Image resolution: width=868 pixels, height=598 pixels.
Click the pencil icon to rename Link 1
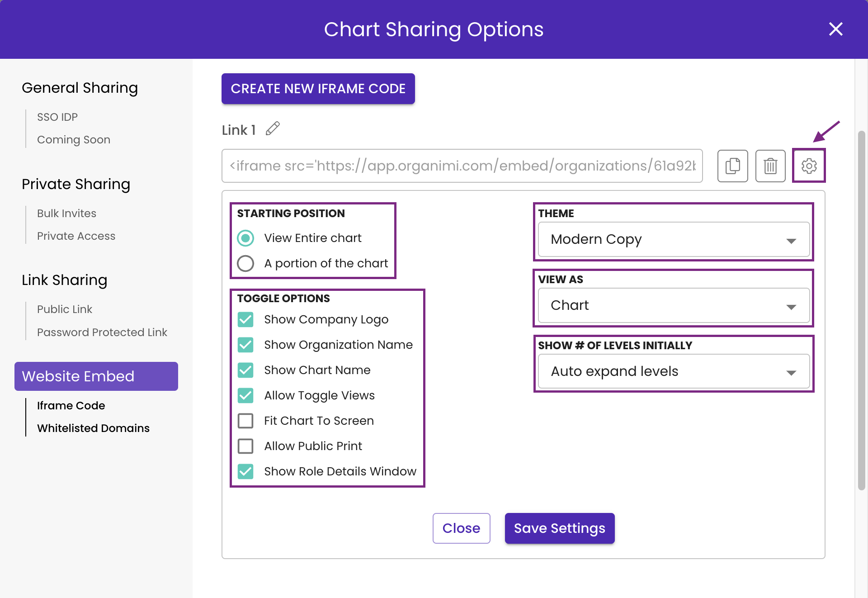pyautogui.click(x=273, y=129)
